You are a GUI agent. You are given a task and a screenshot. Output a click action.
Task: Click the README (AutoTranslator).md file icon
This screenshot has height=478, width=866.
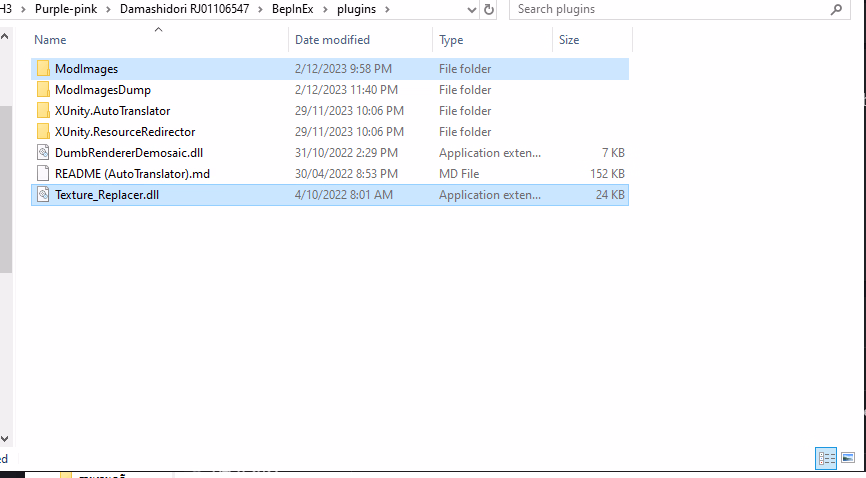tap(43, 174)
